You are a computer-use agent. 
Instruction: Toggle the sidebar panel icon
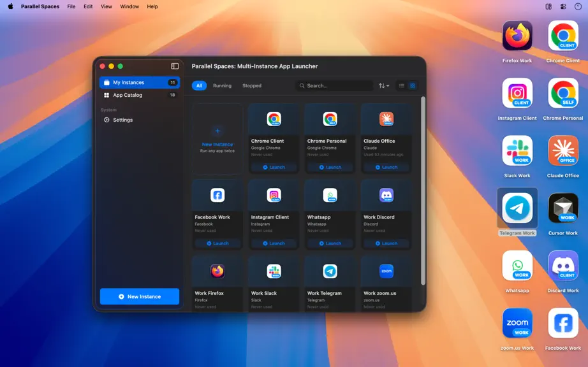[x=175, y=66]
